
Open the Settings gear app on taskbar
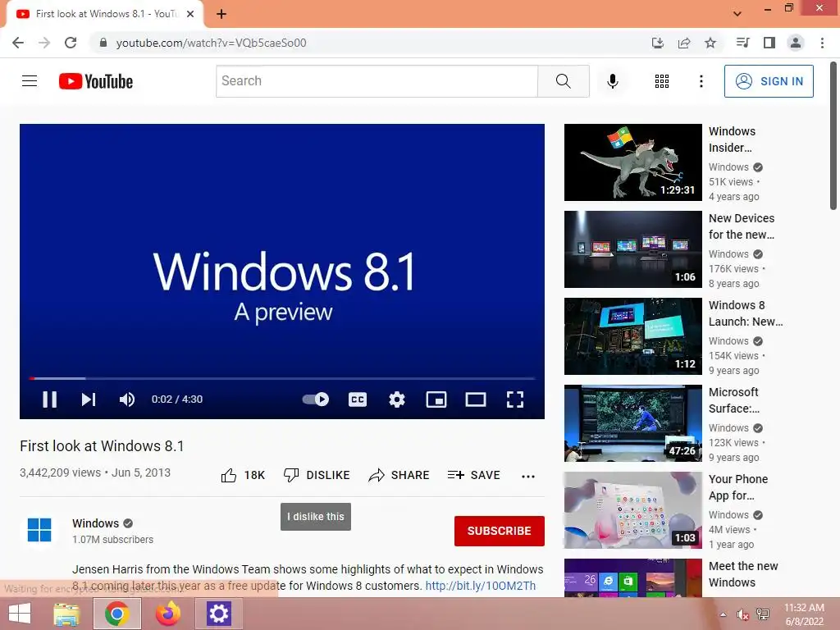[x=218, y=614]
